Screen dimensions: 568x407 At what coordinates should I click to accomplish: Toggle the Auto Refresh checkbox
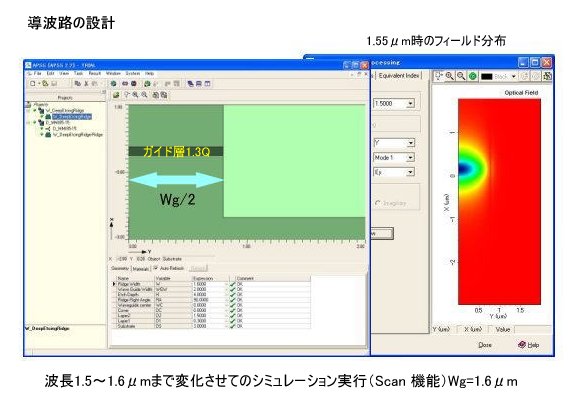pos(155,268)
